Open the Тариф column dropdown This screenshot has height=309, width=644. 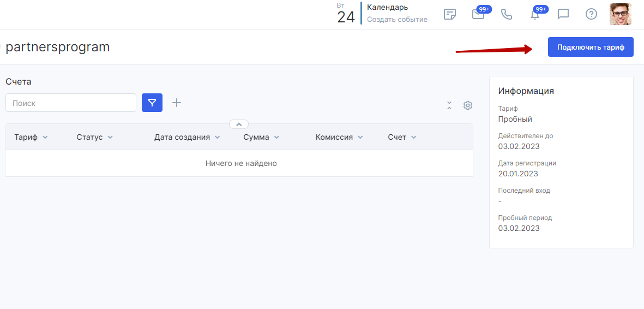click(x=45, y=138)
